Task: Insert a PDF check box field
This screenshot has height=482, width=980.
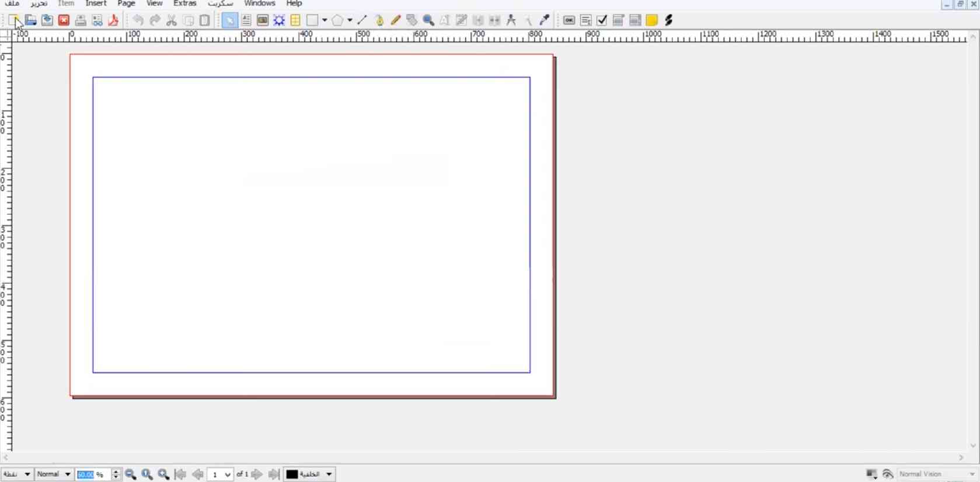Action: [602, 20]
